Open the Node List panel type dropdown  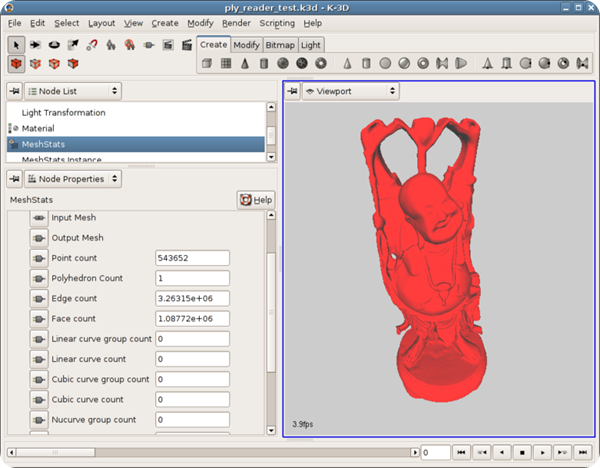pyautogui.click(x=73, y=91)
